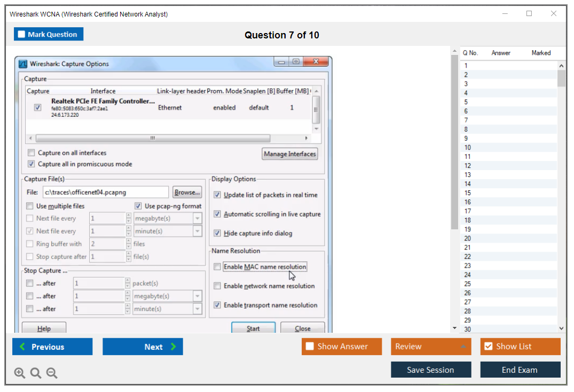Uncheck the Show List option
Screen dimensions: 574x392
pos(488,347)
